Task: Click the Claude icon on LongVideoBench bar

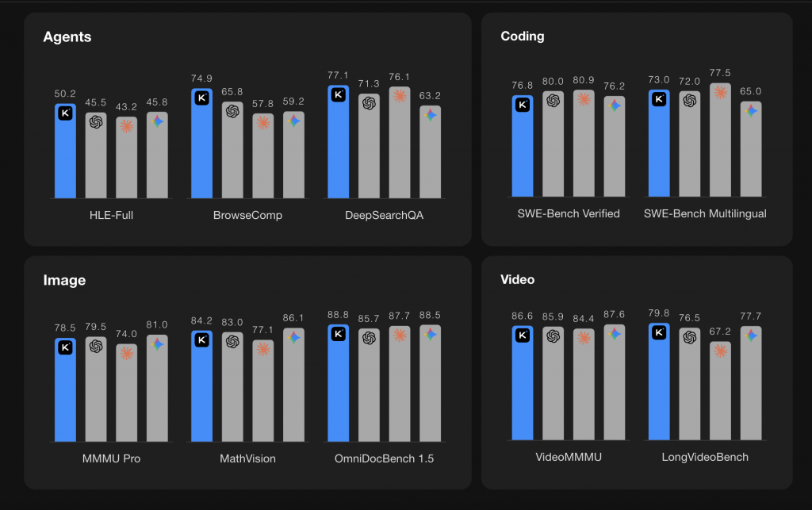Action: click(720, 350)
